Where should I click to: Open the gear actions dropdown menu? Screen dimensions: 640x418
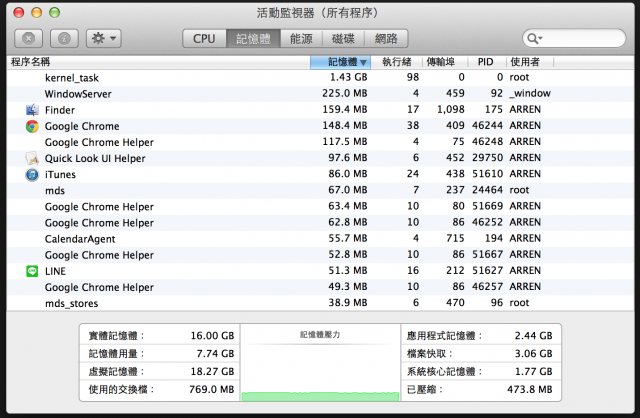(x=104, y=38)
